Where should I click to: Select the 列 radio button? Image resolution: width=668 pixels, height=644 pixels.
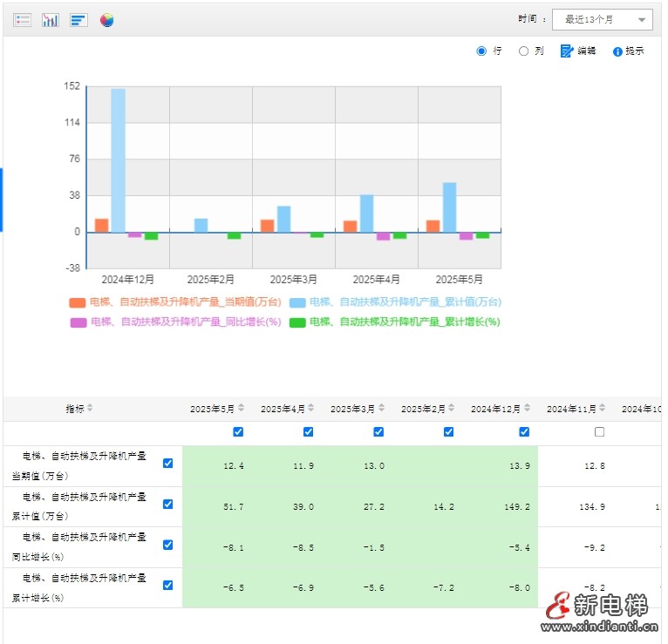tap(523, 51)
